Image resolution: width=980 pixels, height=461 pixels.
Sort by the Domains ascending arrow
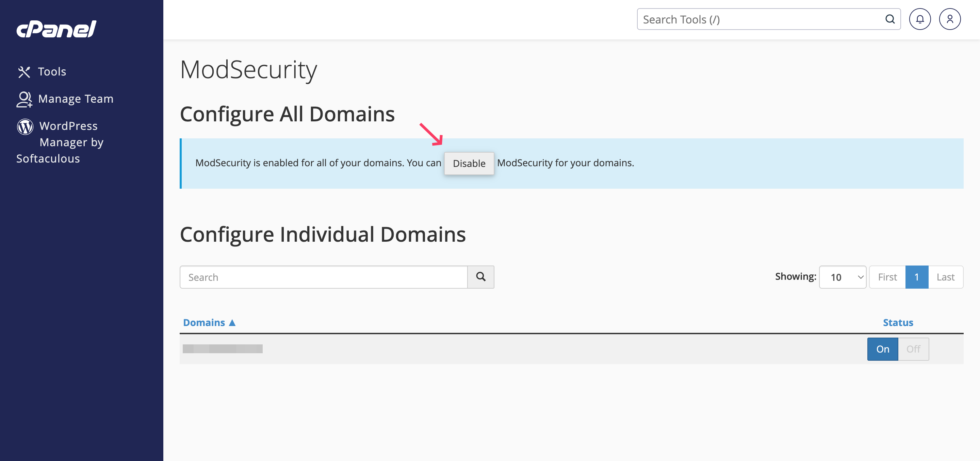point(232,323)
